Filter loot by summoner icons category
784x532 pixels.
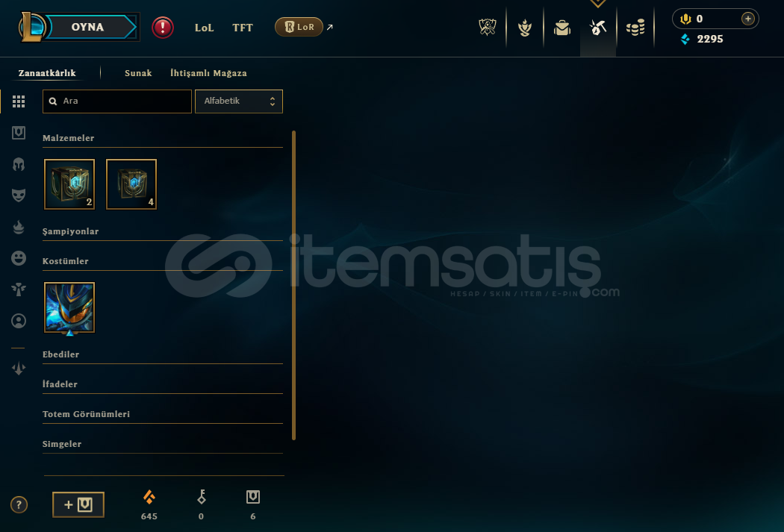pos(19,321)
